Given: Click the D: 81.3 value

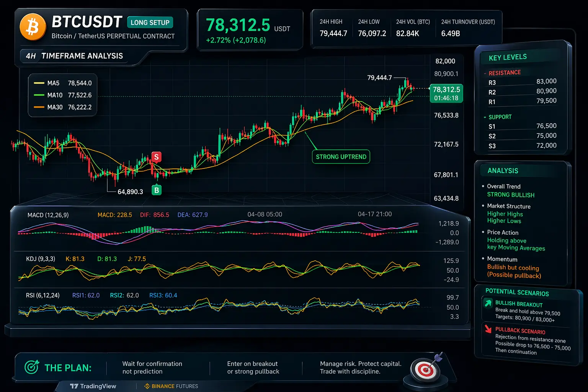Looking at the screenshot, I should coord(107,259).
